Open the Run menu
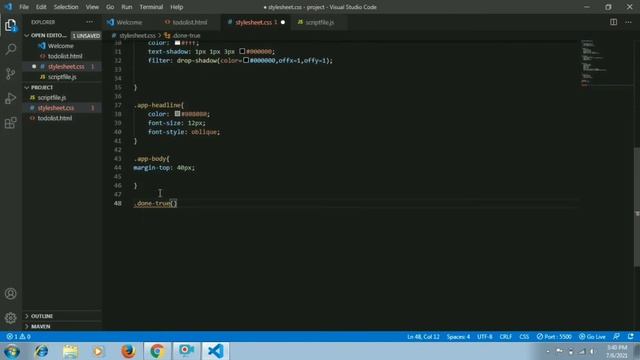This screenshot has height=360, width=640. click(x=127, y=7)
